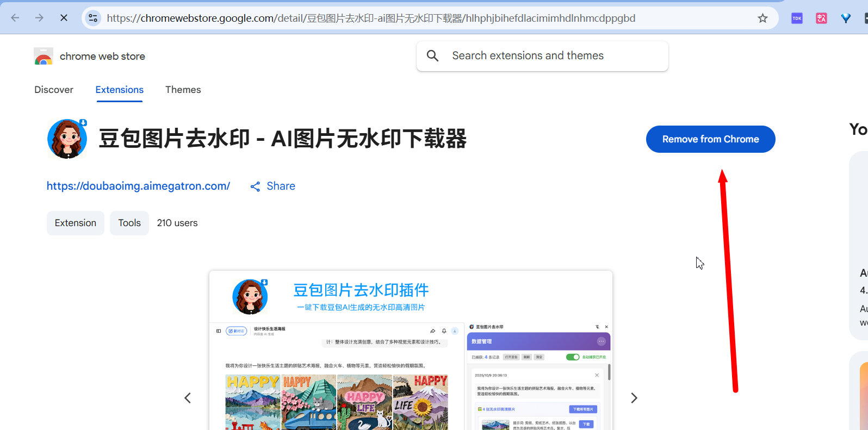Click the Chrome Web Store logo
868x430 pixels.
click(44, 57)
